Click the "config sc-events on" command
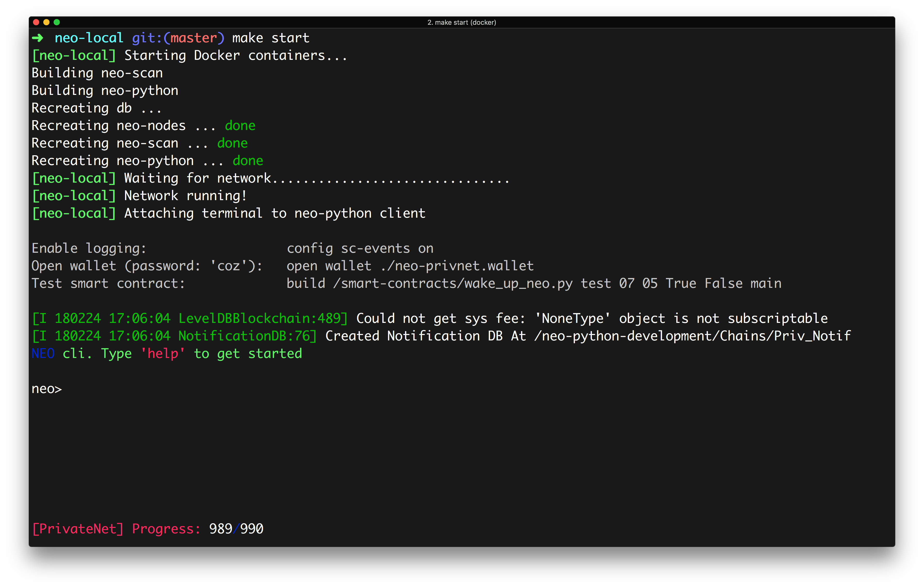This screenshot has width=924, height=588. point(360,248)
